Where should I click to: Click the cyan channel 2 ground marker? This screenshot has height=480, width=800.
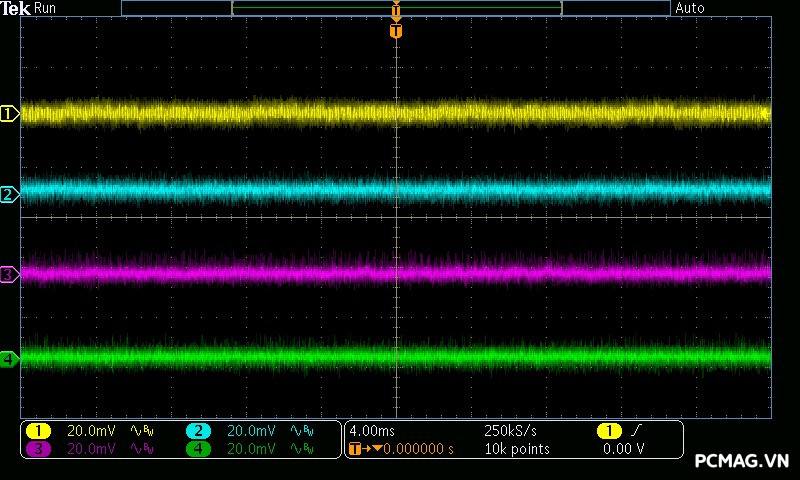pos(9,194)
